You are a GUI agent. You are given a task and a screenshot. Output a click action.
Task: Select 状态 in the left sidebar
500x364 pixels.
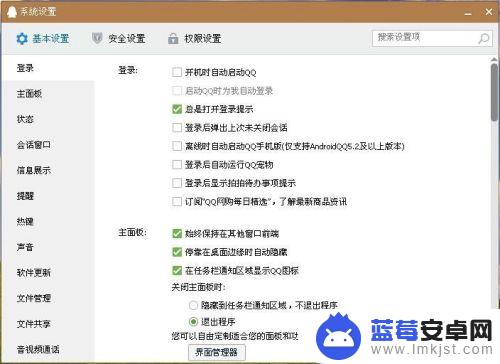(48, 119)
